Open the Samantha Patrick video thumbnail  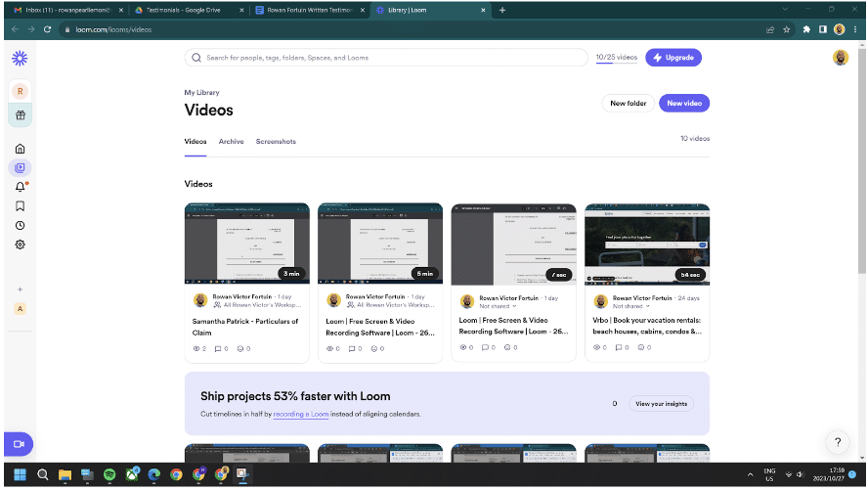tap(247, 244)
